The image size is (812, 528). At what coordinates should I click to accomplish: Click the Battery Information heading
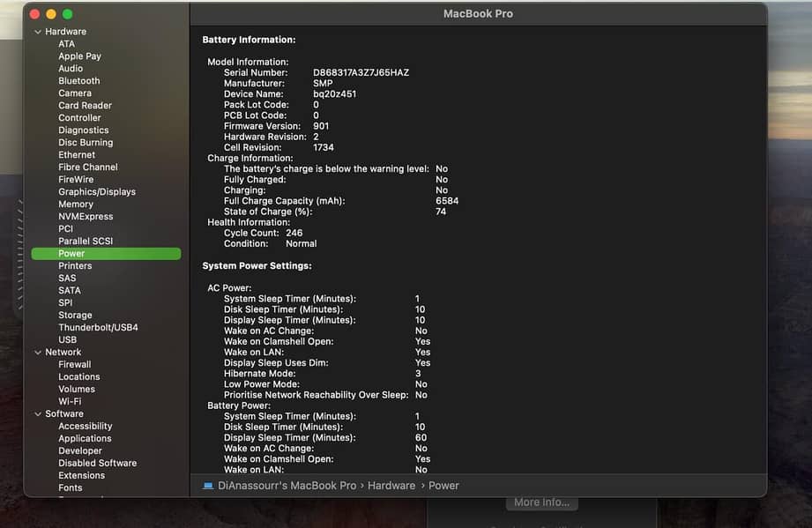(x=250, y=40)
